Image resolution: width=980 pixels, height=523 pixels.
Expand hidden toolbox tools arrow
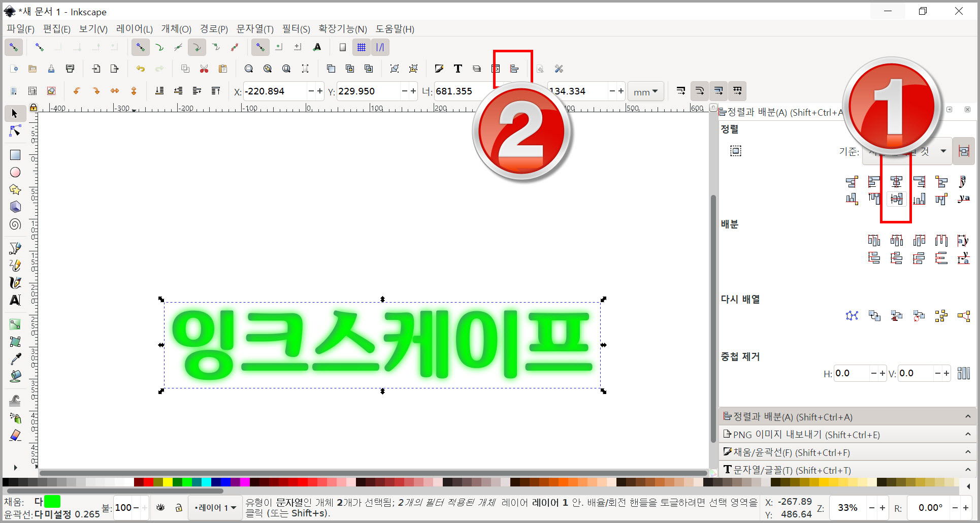click(15, 468)
